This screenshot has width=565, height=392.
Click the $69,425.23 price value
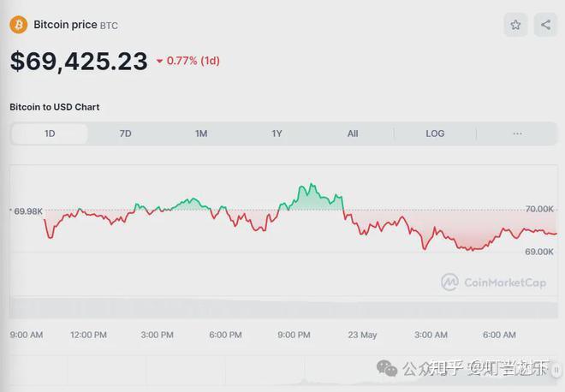(x=79, y=61)
